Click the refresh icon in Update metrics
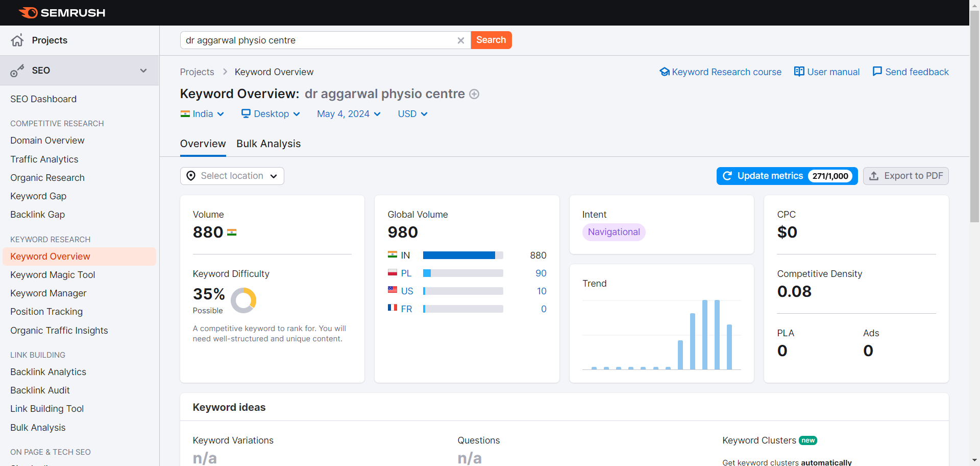This screenshot has width=980, height=466. (727, 176)
